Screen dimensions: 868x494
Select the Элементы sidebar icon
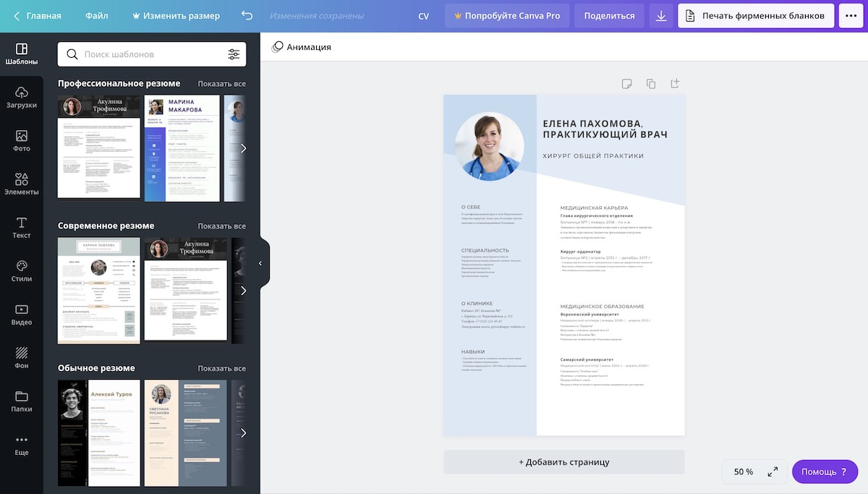pyautogui.click(x=21, y=183)
